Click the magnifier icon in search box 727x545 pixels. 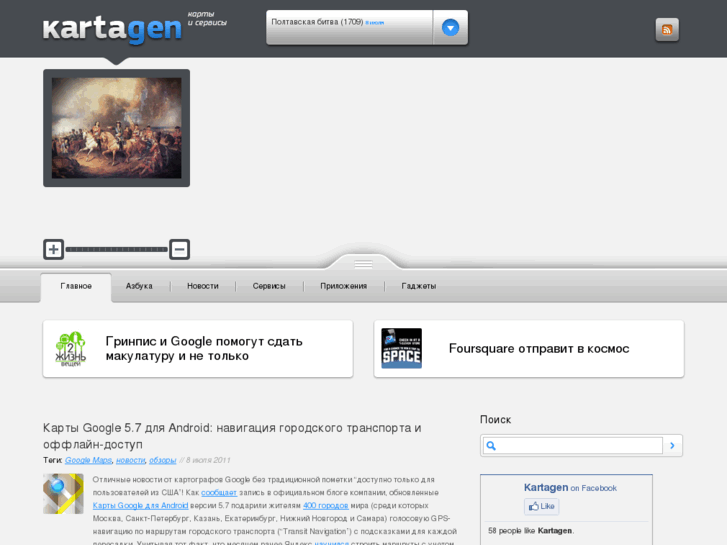pyautogui.click(x=491, y=446)
